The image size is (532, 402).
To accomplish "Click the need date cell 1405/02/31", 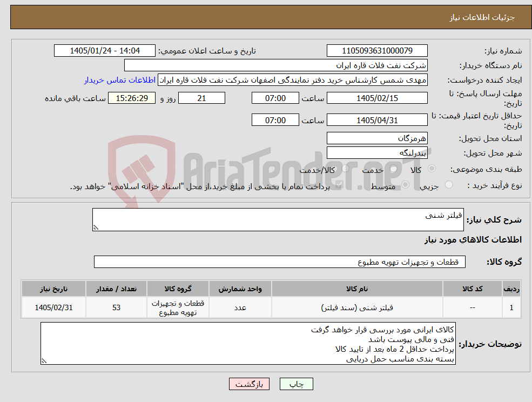I will [x=53, y=307].
